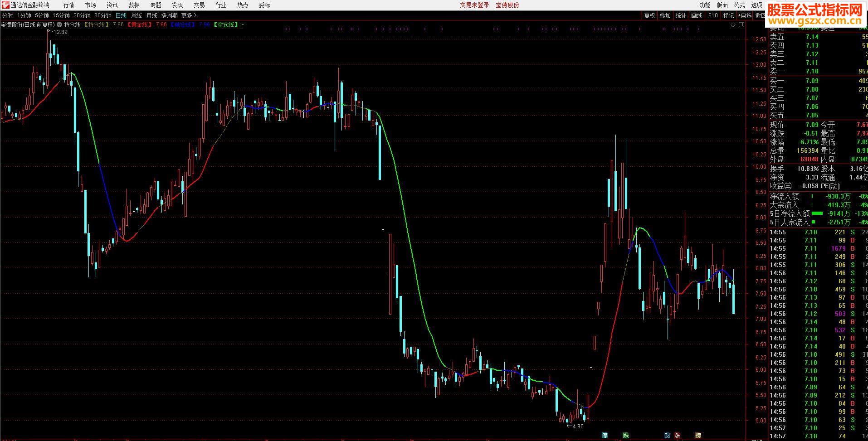Click the 通达信 application logo icon
The width and height of the screenshot is (868, 441).
(x=5, y=5)
